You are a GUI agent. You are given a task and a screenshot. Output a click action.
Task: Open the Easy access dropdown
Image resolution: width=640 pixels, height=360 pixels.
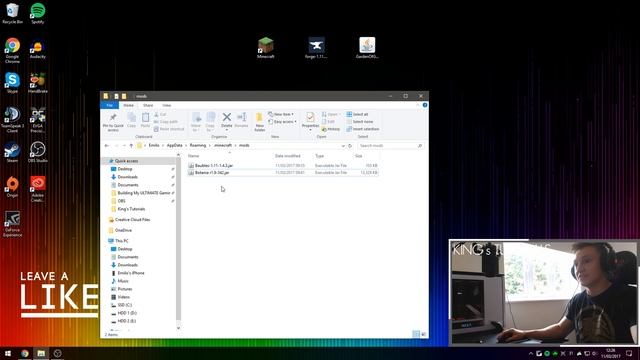(x=282, y=122)
